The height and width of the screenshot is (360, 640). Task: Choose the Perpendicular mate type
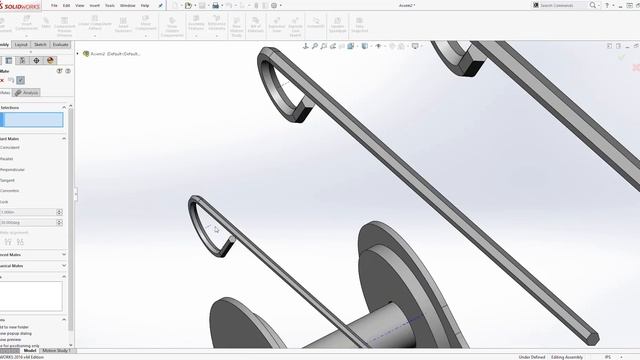coord(12,169)
